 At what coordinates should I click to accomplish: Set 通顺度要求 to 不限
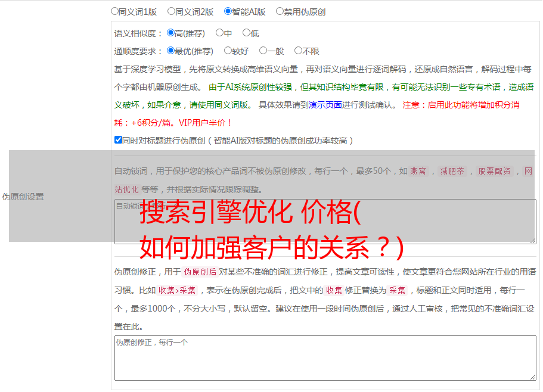298,51
